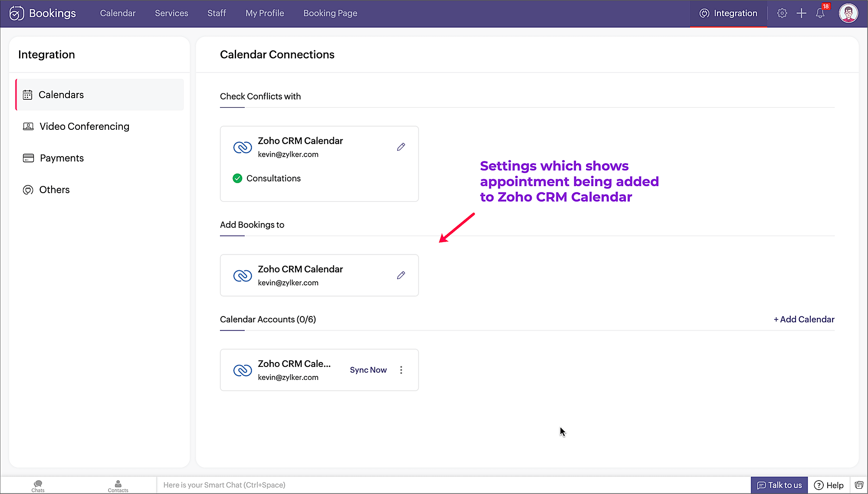Select Calendars in the Integration sidebar
The height and width of the screenshot is (494, 868).
pos(100,95)
